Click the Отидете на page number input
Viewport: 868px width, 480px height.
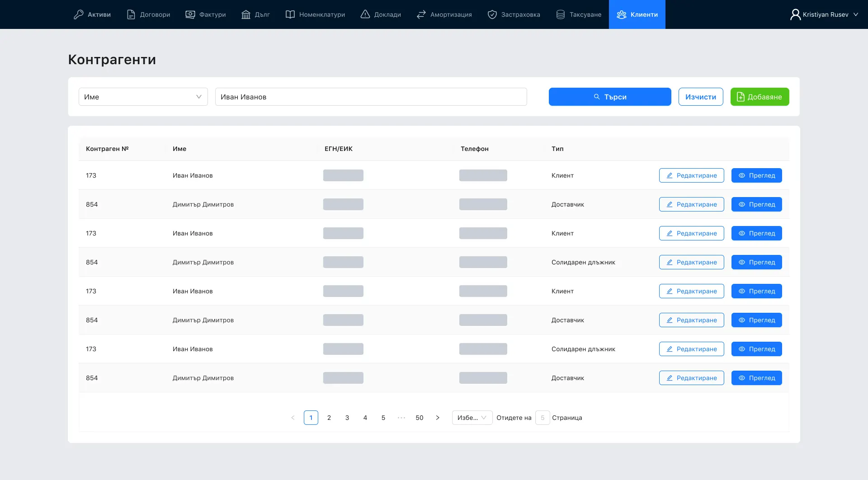(x=542, y=418)
